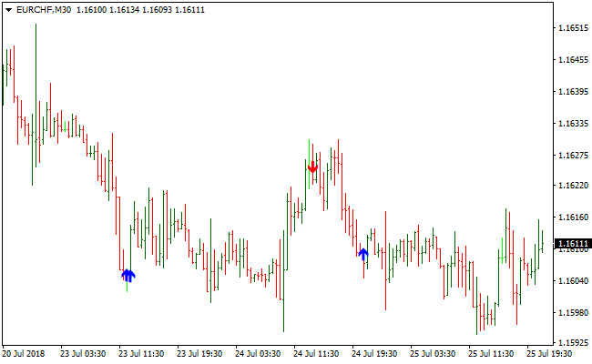592x364 pixels.
Task: Click the black triangle before EURCHF,M30
Action: pos(8,9)
